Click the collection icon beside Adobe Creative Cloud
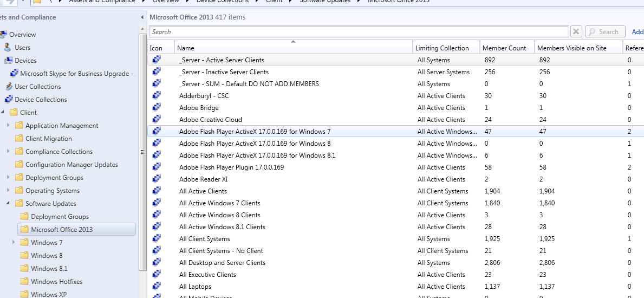The image size is (644, 298). [x=157, y=119]
